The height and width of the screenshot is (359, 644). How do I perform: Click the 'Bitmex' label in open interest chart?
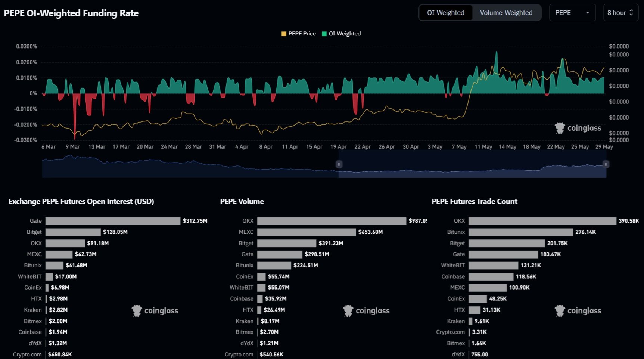[x=33, y=321]
